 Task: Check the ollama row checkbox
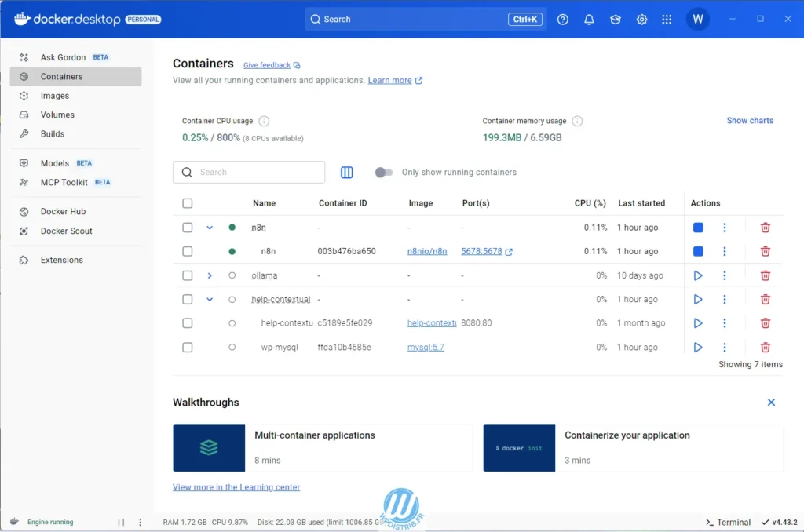[x=187, y=275]
